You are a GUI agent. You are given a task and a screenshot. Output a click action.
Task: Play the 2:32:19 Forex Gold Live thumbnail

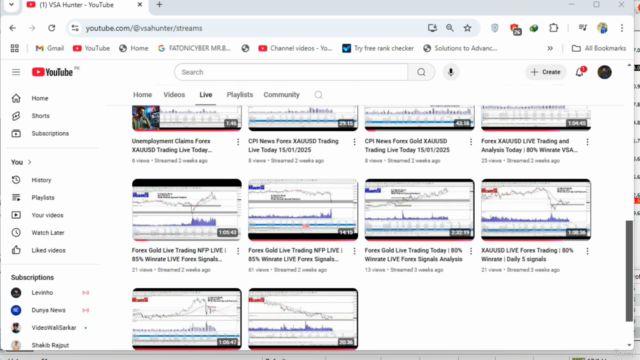click(420, 210)
